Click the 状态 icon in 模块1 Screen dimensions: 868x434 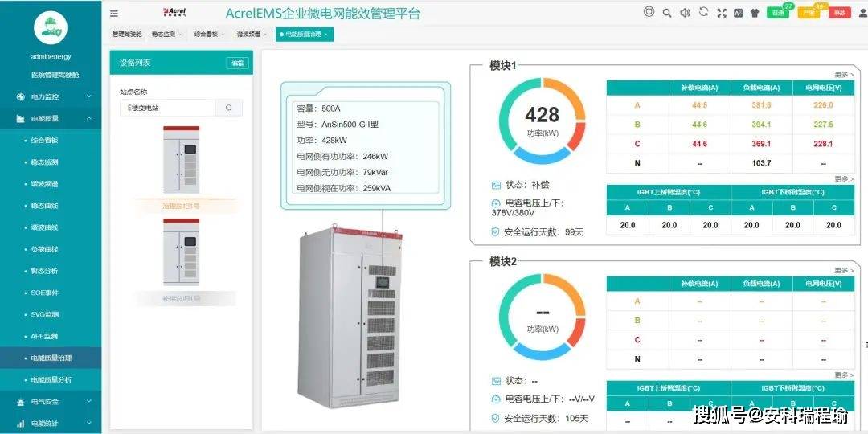point(496,185)
